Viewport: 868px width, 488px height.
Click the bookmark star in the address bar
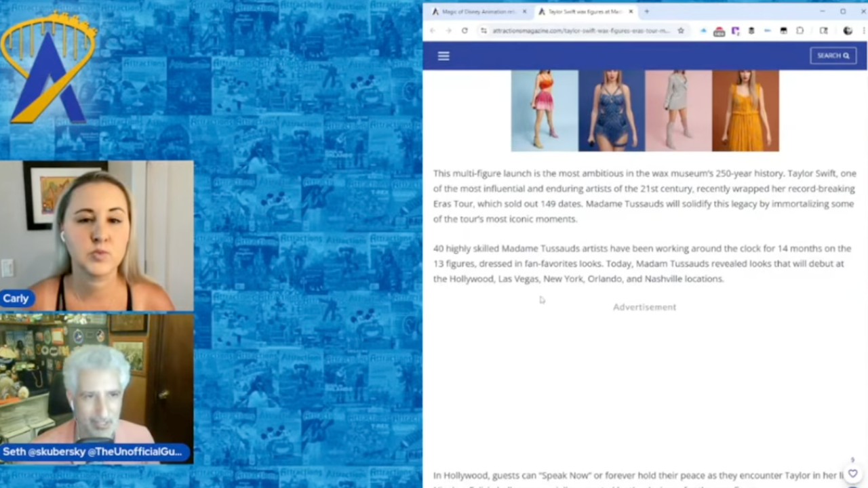pyautogui.click(x=681, y=30)
